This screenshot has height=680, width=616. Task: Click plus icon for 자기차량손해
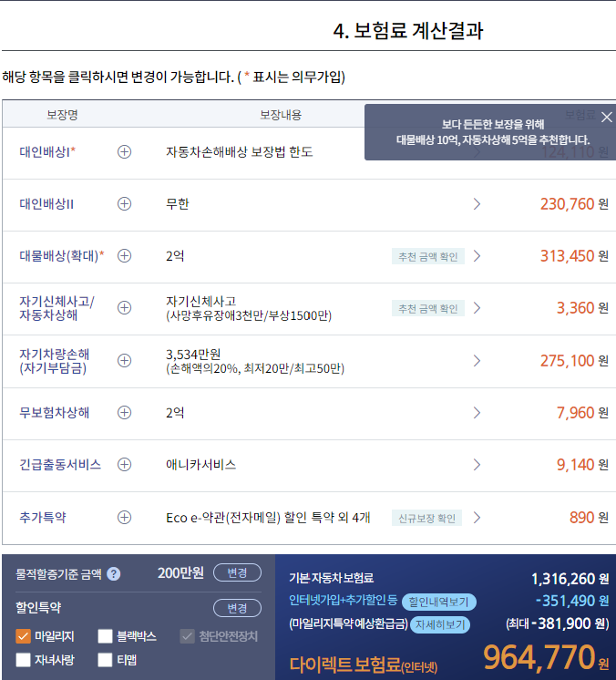125,361
